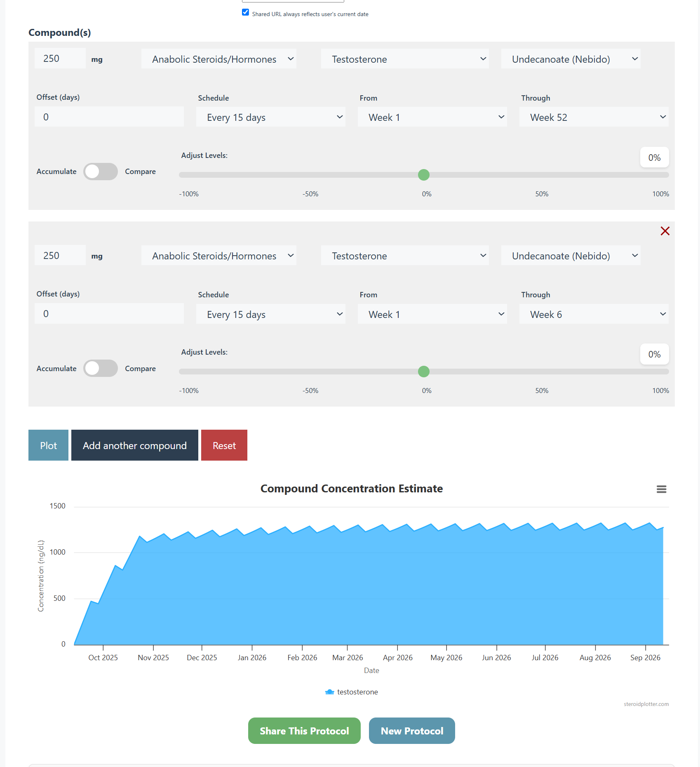
Task: Click first compound 0% adjust value box
Action: pos(654,158)
